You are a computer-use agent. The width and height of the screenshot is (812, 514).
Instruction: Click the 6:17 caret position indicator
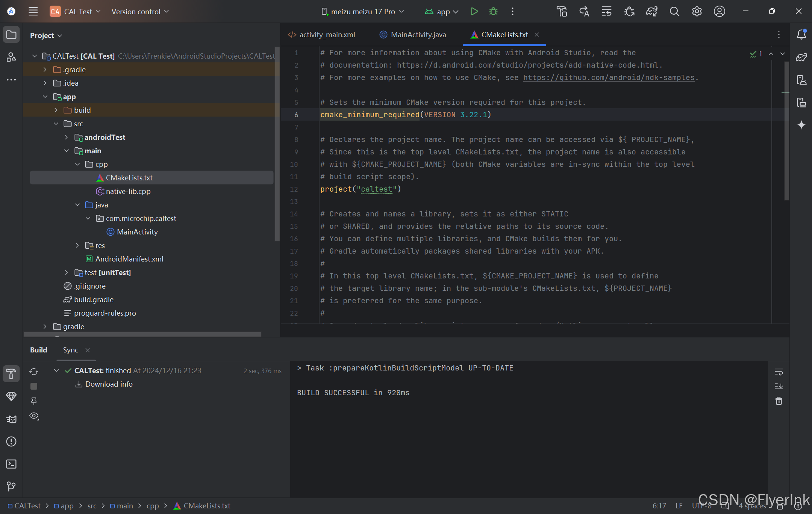659,506
